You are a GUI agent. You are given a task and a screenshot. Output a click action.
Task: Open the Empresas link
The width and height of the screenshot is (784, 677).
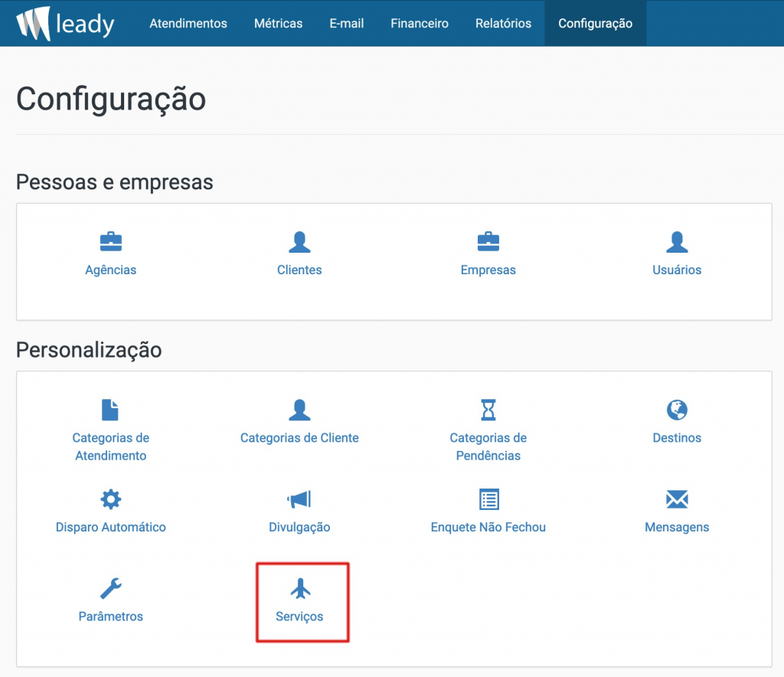488,270
